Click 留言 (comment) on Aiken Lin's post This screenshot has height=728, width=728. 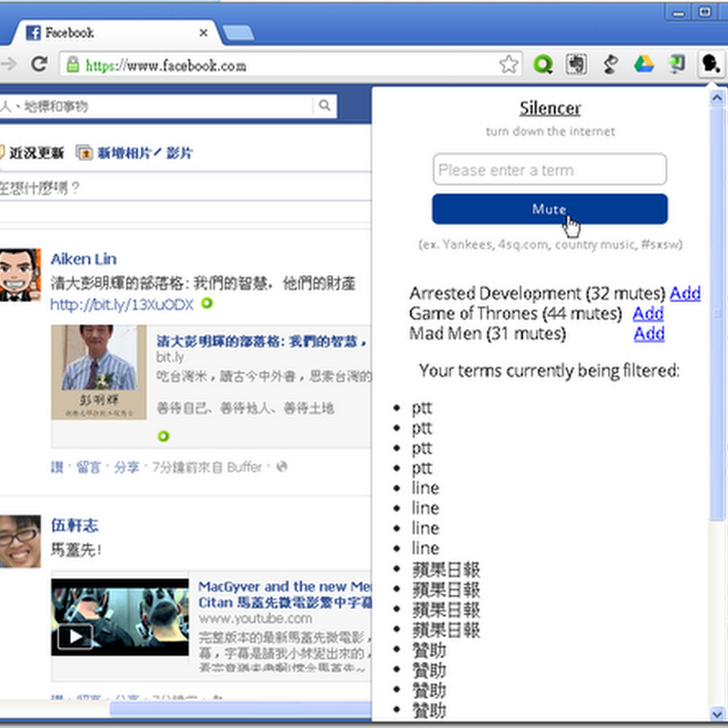click(88, 467)
